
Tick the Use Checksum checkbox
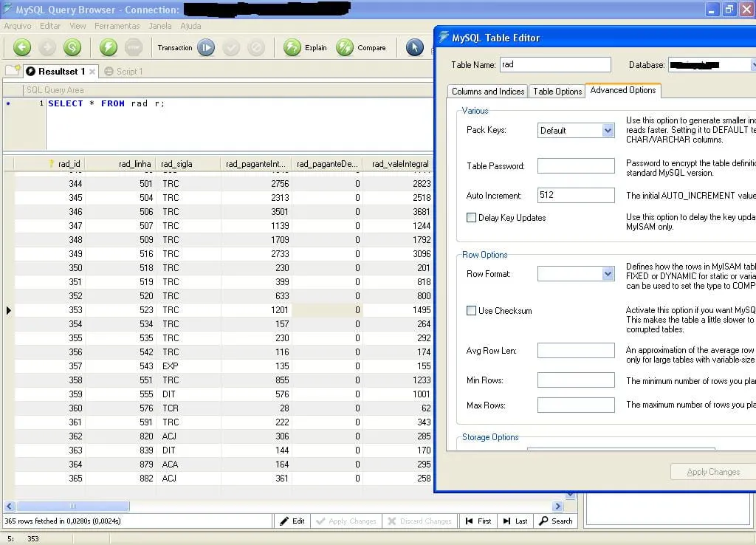coord(471,311)
